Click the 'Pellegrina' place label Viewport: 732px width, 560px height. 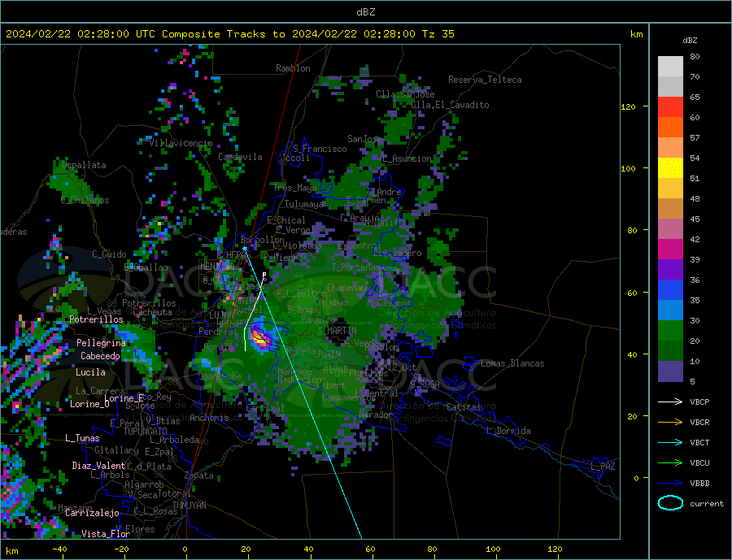102,343
